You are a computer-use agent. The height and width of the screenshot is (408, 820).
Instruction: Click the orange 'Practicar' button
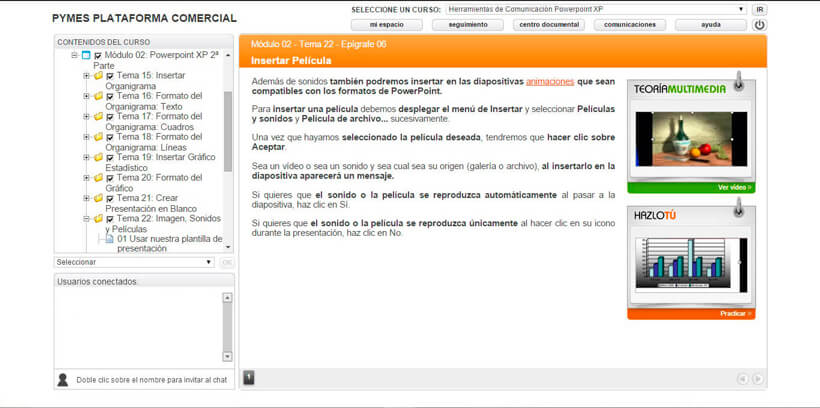[691, 314]
